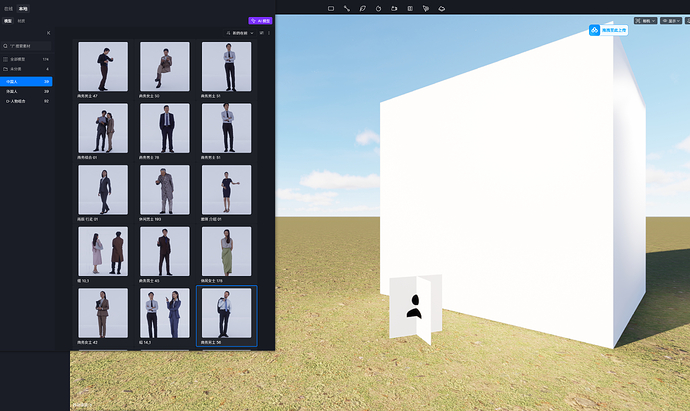The width and height of the screenshot is (690, 411).
Task: Toggle the multi-select checkbox icon above grid
Action: [x=261, y=33]
